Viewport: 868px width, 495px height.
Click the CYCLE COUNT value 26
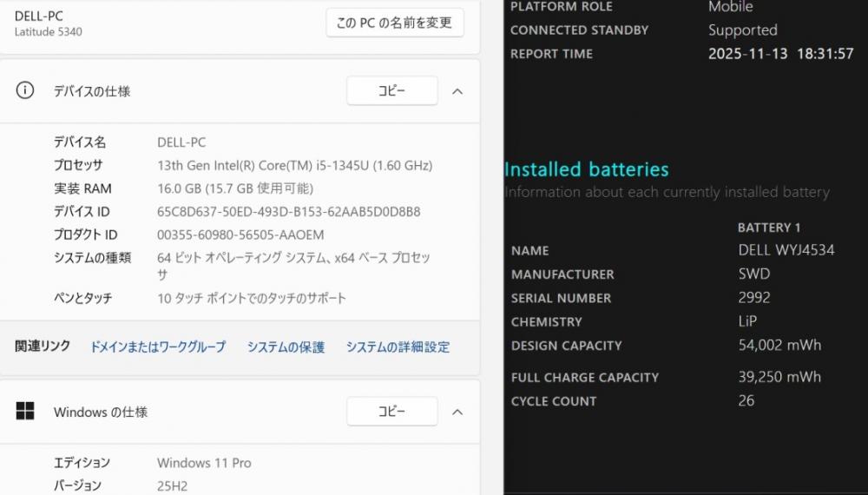[746, 400]
